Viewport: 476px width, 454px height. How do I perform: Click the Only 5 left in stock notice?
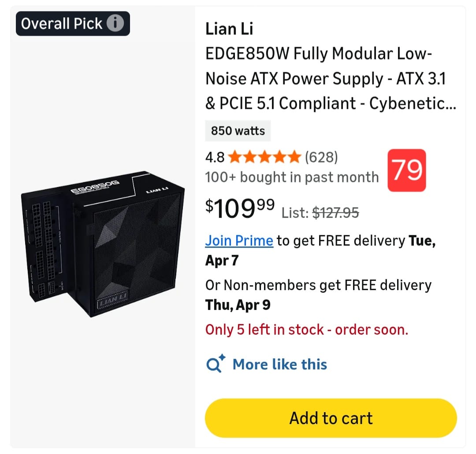click(x=307, y=329)
